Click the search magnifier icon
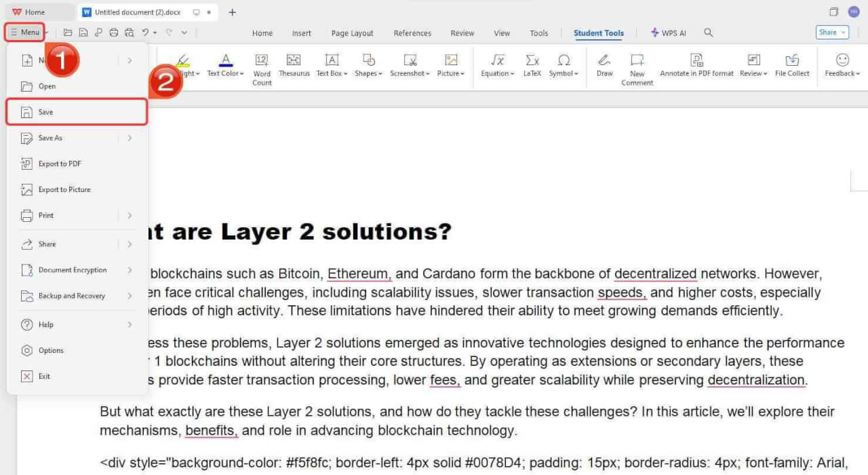This screenshot has width=868, height=475. click(709, 32)
